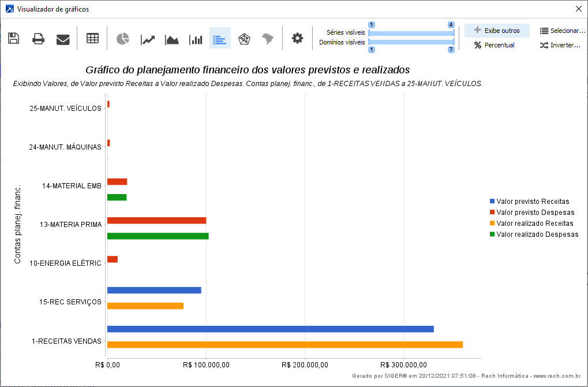Screen dimensions: 588x387
Task: Toggle Percentual display mode
Action: (x=495, y=45)
